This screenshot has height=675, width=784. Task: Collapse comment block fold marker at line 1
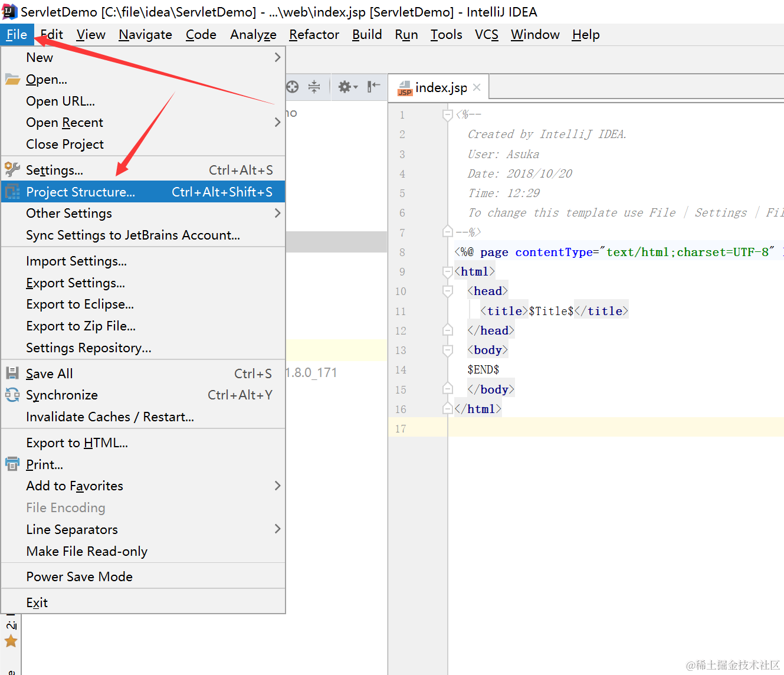pyautogui.click(x=448, y=115)
